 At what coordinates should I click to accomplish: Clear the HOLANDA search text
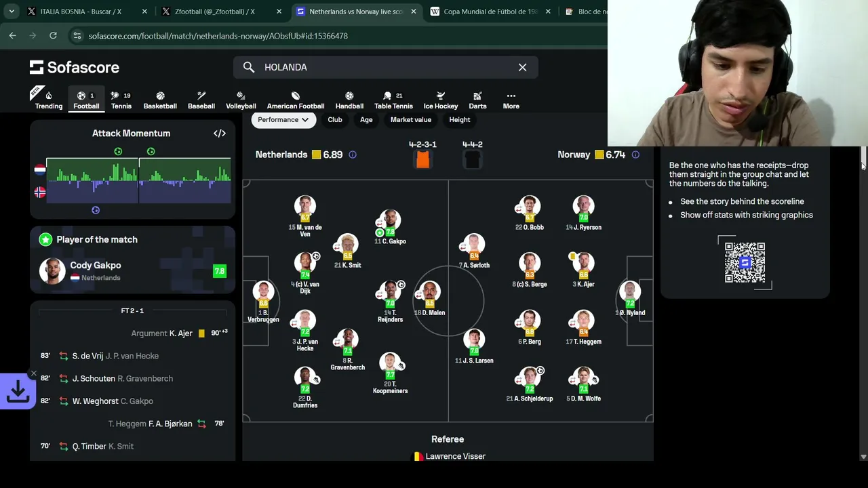[522, 67]
